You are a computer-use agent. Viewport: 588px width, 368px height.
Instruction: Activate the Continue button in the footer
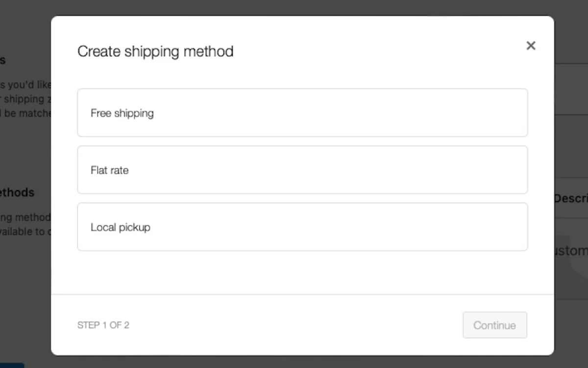[494, 325]
